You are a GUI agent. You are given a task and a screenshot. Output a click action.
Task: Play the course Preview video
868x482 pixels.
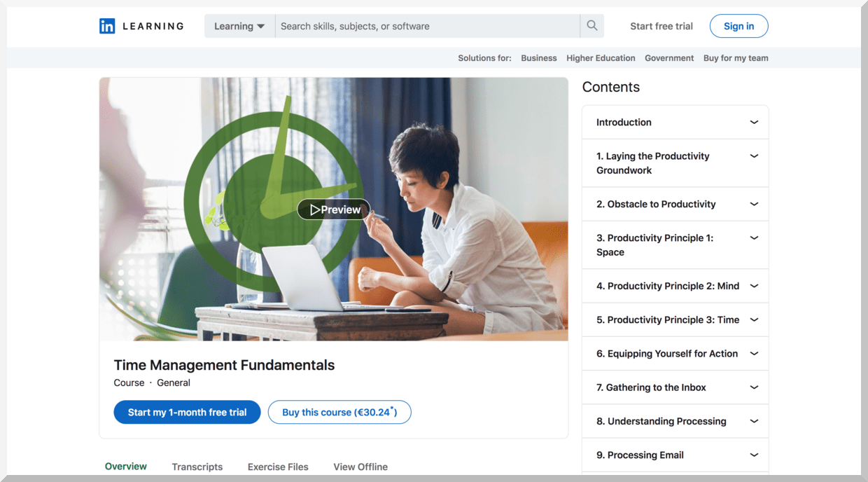(x=334, y=209)
